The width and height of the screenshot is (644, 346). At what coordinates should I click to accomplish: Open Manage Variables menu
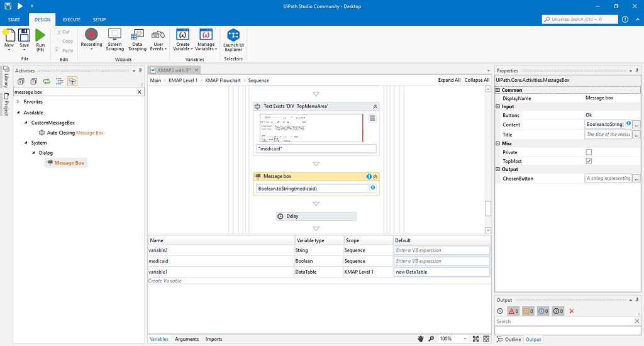(x=206, y=40)
